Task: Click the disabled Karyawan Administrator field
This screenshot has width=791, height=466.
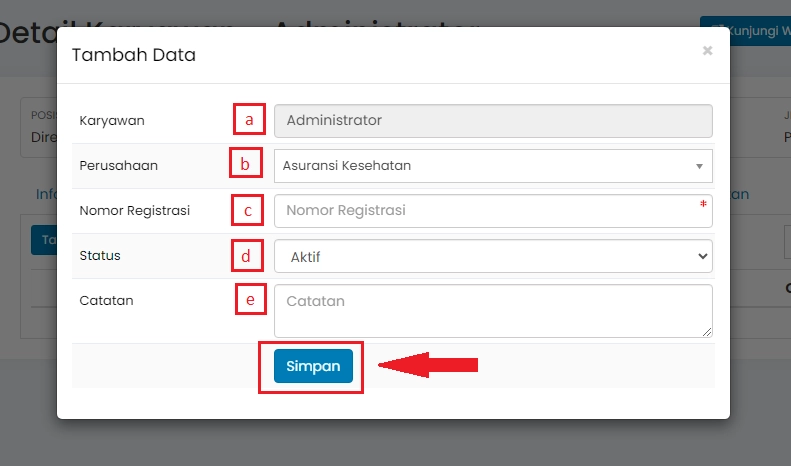Action: tap(492, 121)
